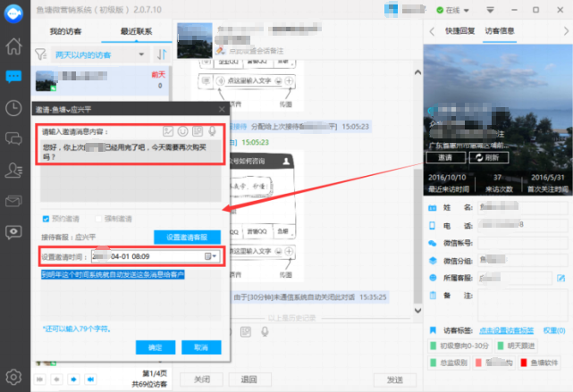The image size is (573, 392).
Task: Click the 设置邀请客服 button
Action: point(187,238)
